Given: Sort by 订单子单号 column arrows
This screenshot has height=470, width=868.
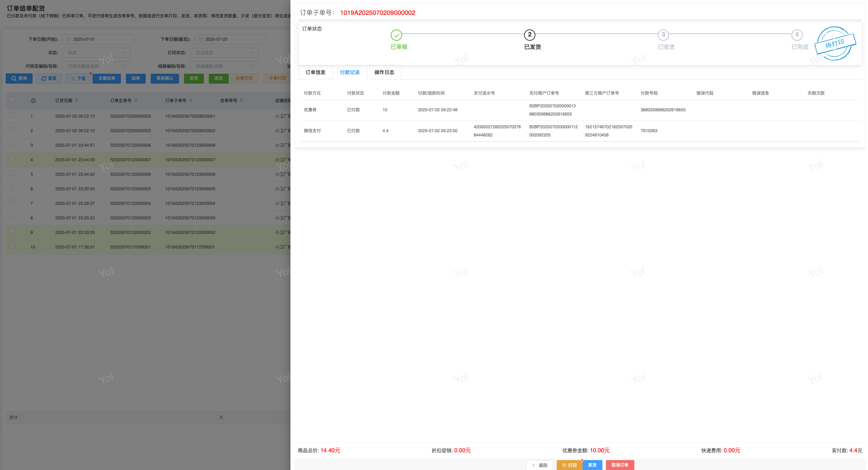Looking at the screenshot, I should coord(191,101).
